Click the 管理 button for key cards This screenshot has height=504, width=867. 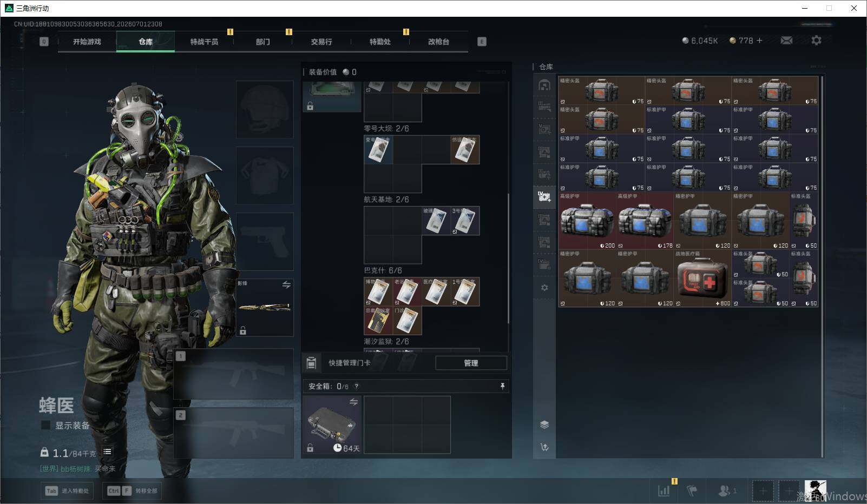click(x=471, y=363)
